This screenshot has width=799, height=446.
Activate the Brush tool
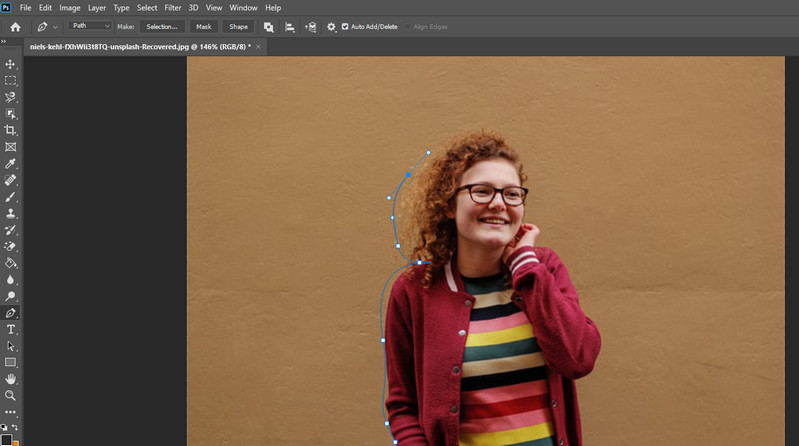[11, 197]
